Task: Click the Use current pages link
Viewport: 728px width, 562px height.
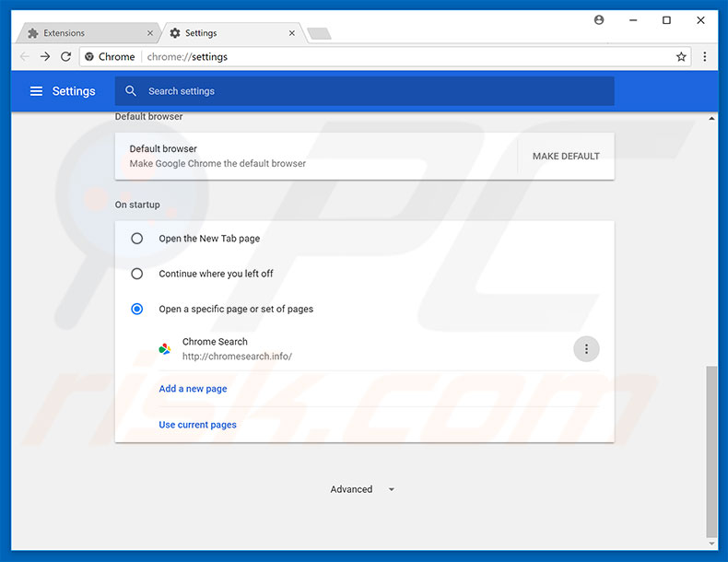Action: click(x=197, y=425)
